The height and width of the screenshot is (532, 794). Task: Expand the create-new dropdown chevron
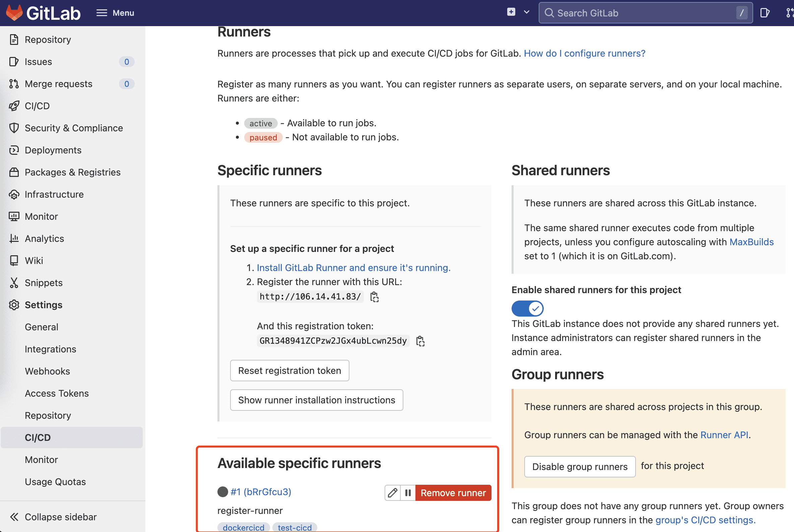[527, 12]
